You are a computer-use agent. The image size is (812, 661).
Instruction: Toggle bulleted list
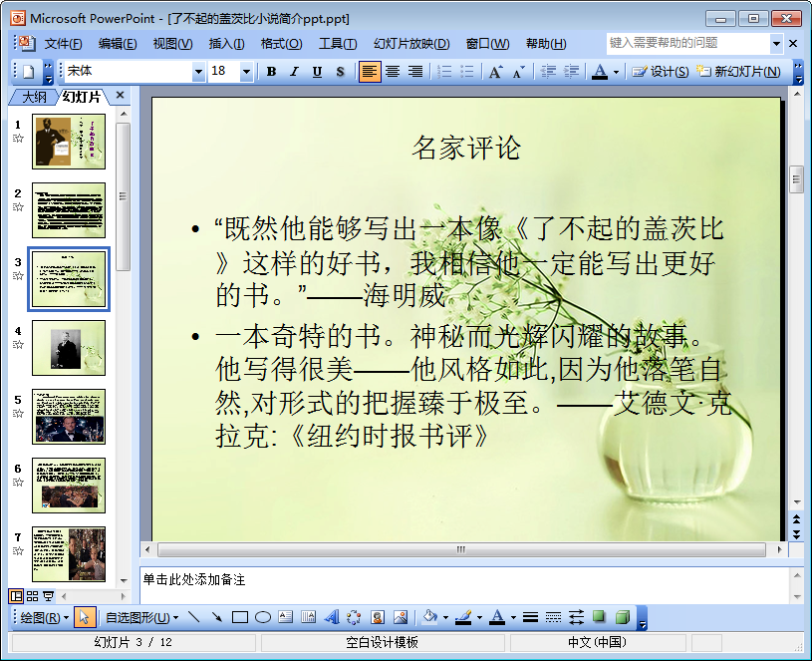pyautogui.click(x=467, y=72)
